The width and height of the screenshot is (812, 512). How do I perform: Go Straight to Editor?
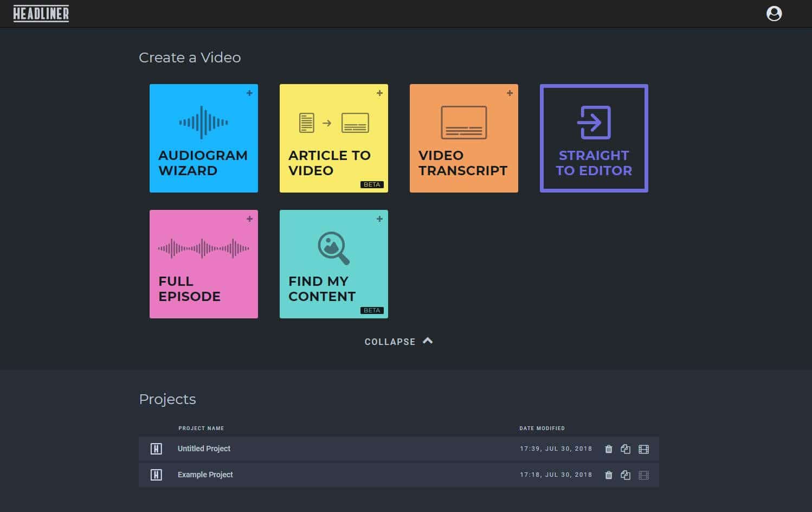pos(594,138)
